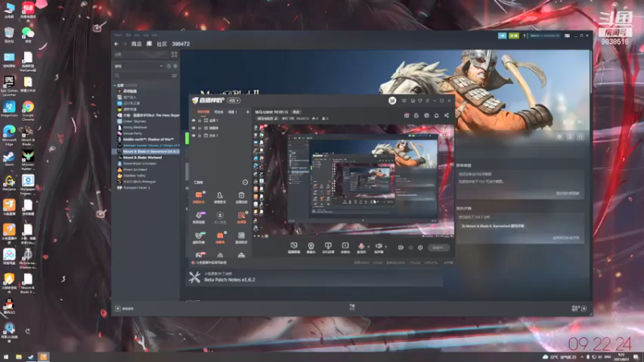The image size is (644, 362).
Task: Select PowerWash Simulator in Steam library
Action: tap(139, 163)
